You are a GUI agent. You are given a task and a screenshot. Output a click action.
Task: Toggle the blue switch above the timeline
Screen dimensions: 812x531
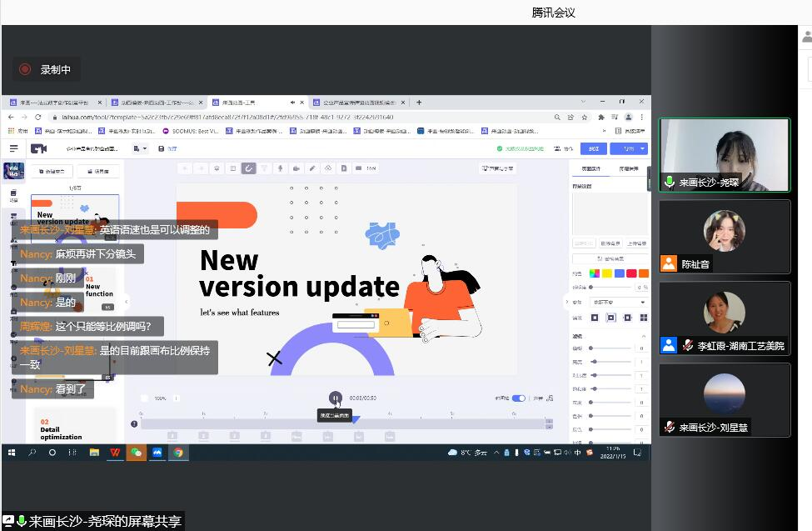click(x=519, y=398)
